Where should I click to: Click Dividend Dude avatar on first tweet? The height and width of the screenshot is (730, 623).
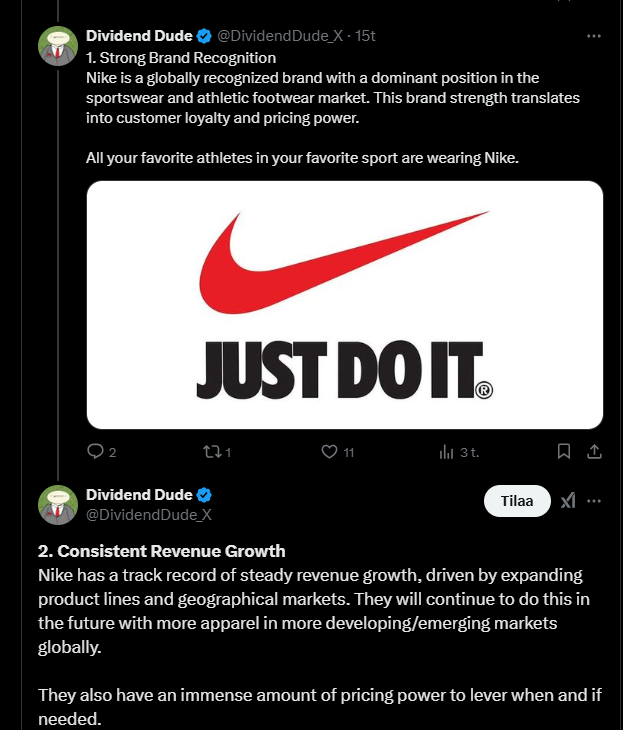pos(59,47)
